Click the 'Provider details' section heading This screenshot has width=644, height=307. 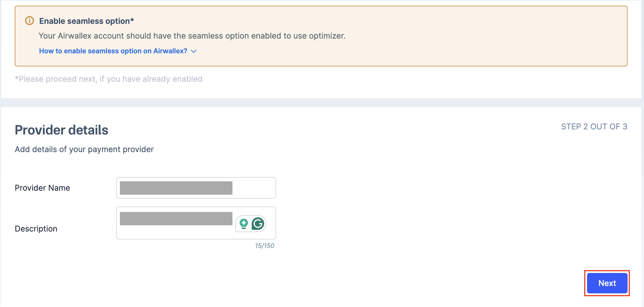(x=62, y=130)
